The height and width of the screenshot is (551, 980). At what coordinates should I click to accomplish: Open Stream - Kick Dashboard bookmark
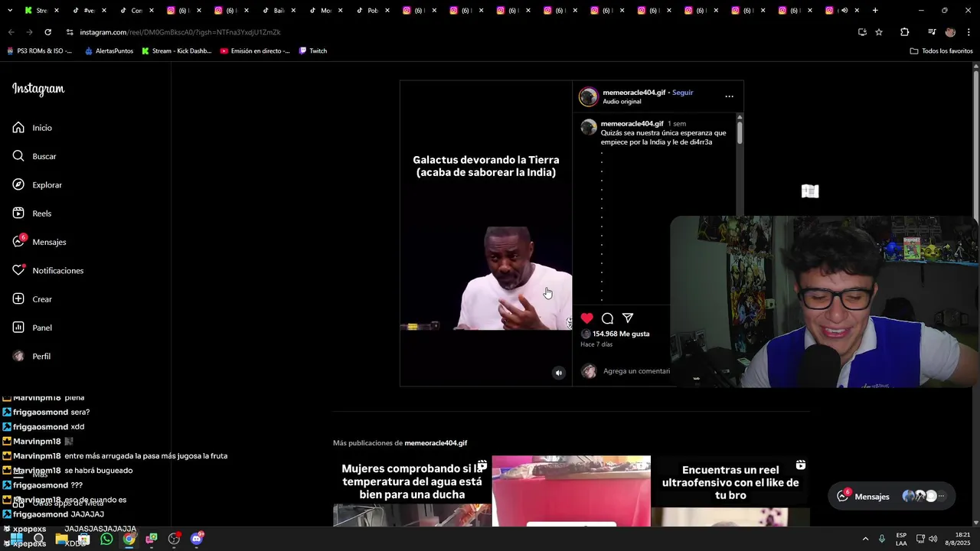[176, 51]
